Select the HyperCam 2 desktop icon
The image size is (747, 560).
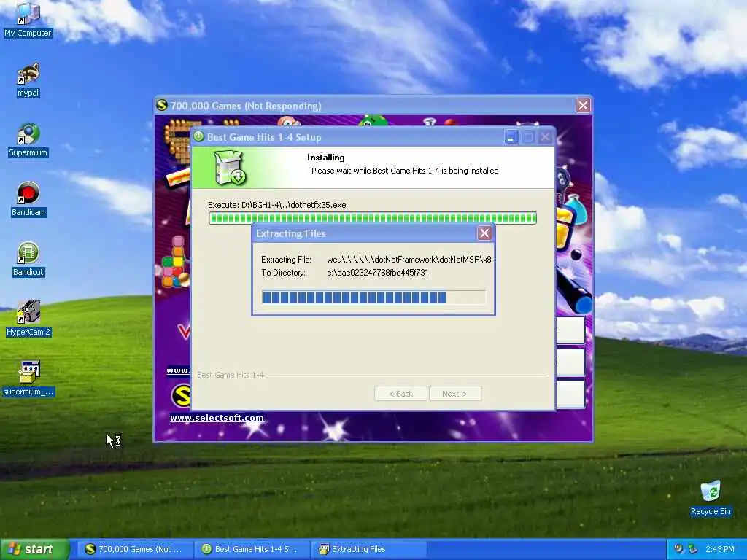click(x=28, y=319)
